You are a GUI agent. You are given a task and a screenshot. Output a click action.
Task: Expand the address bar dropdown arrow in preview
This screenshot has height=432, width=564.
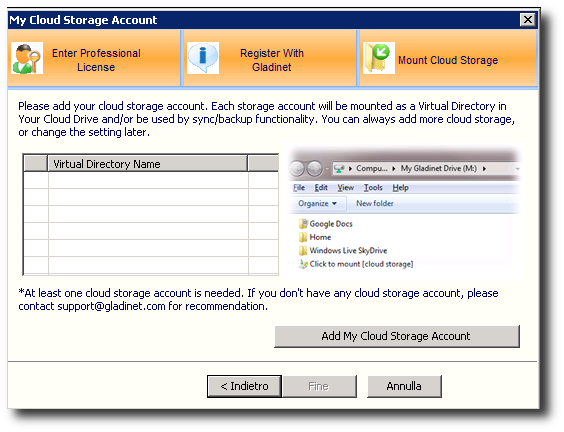[517, 168]
